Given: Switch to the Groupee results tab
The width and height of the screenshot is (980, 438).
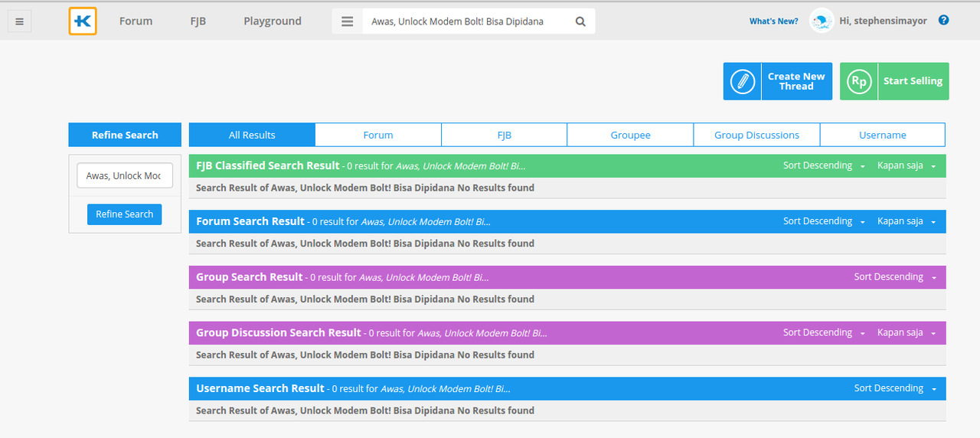Looking at the screenshot, I should [630, 135].
